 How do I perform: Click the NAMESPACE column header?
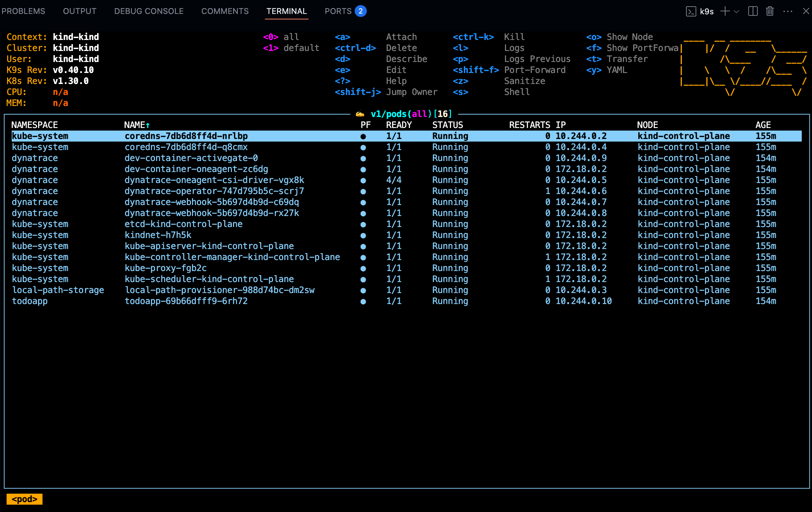(34, 125)
